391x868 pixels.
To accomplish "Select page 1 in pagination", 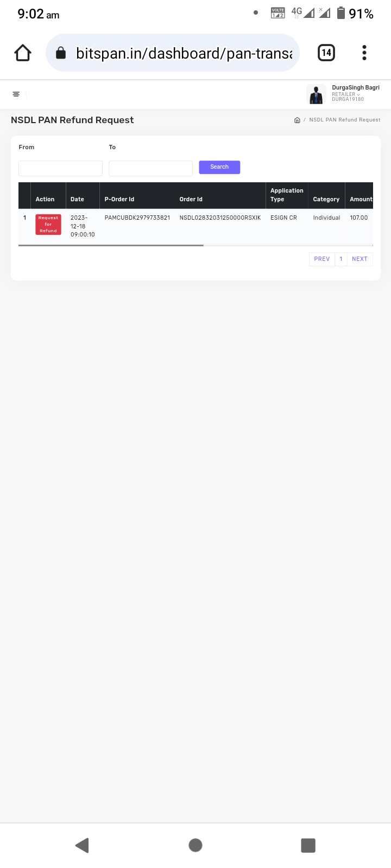I will [341, 259].
